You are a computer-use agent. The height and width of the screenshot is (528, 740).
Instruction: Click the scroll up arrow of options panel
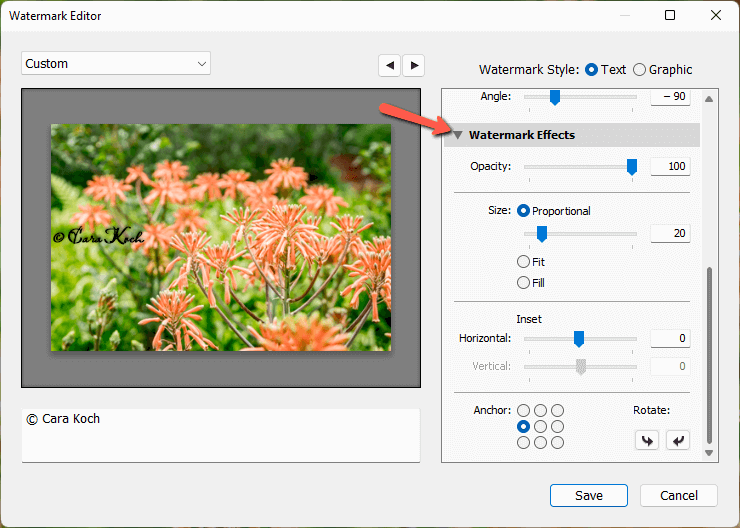pos(709,99)
